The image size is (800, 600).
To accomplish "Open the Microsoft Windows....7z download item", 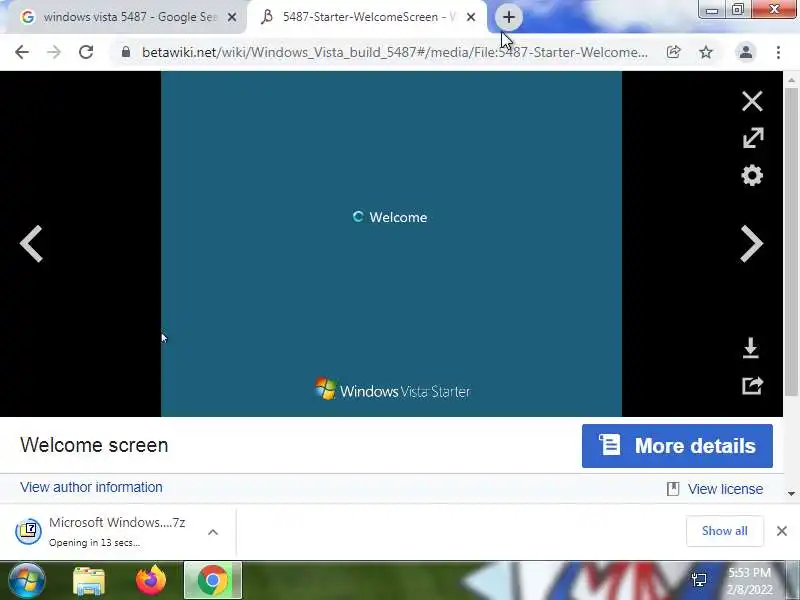I will 117,531.
